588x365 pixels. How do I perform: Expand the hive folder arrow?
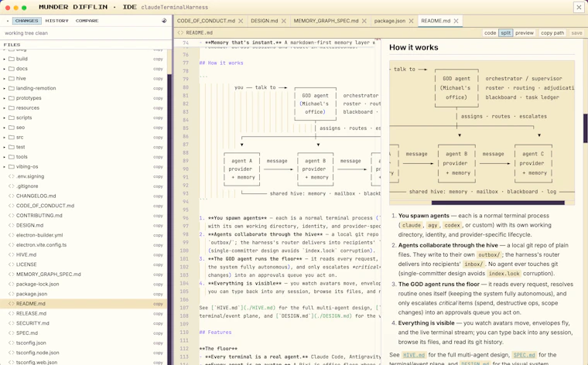click(4, 78)
